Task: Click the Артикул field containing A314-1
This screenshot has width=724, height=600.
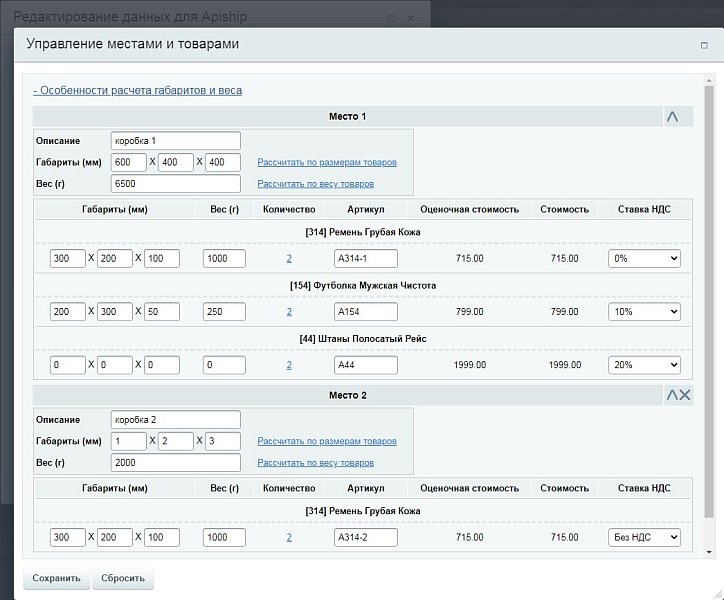Action: 365,258
